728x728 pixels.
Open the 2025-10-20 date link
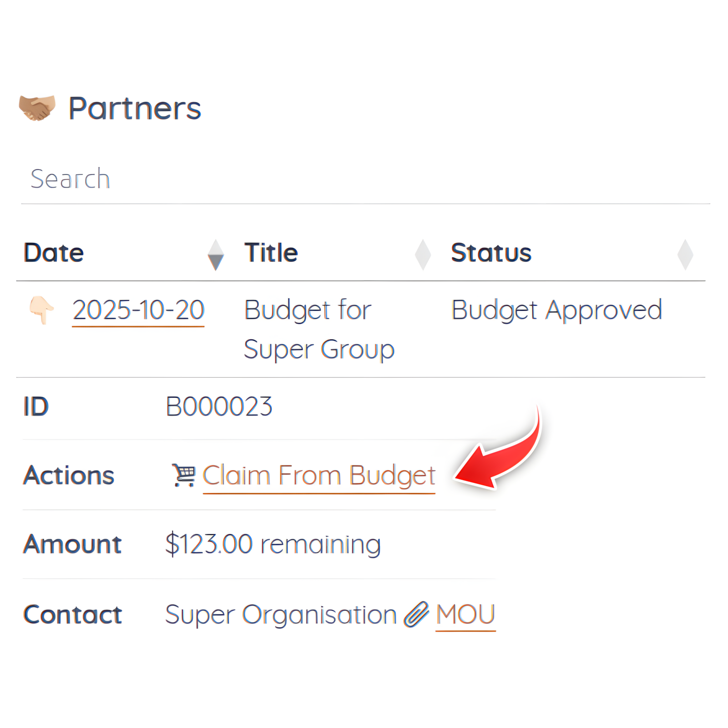tap(138, 310)
